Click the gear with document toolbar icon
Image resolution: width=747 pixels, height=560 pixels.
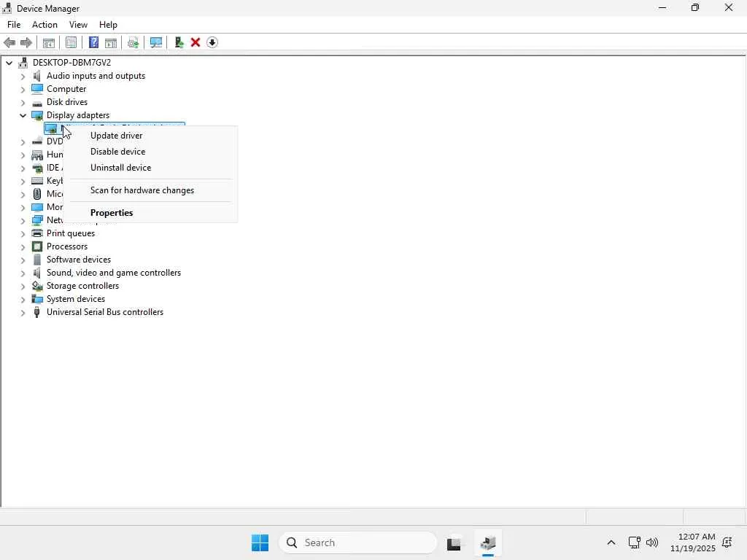pyautogui.click(x=133, y=43)
